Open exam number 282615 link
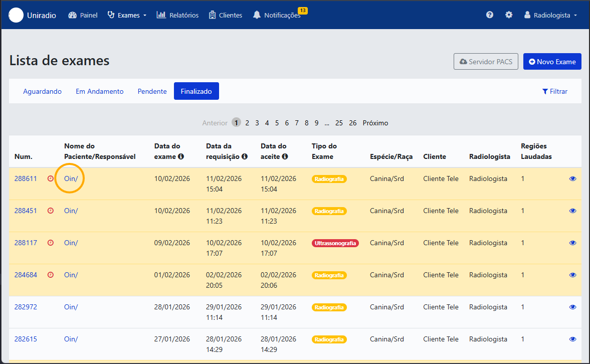The height and width of the screenshot is (364, 590). point(26,339)
